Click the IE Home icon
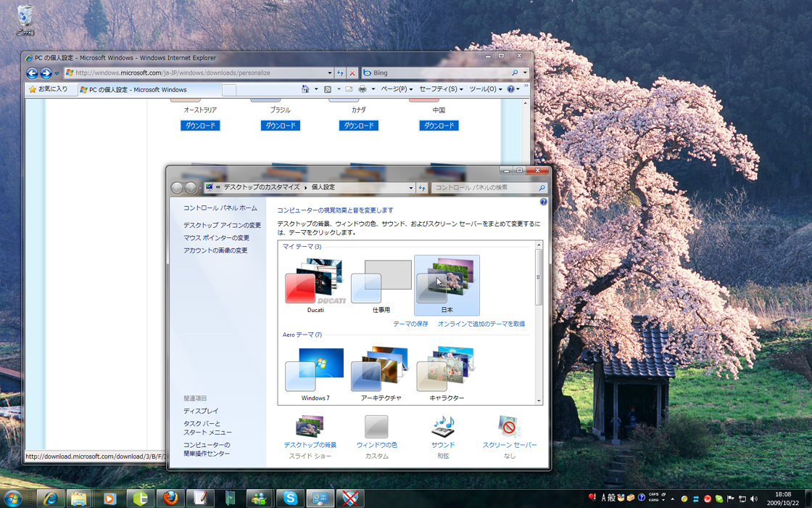Viewport: 812px width, 508px height. click(305, 89)
